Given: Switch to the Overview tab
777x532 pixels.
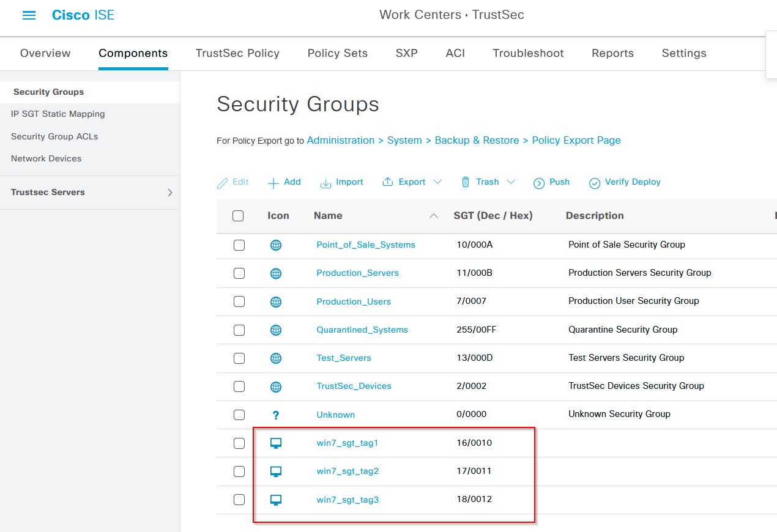Looking at the screenshot, I should pos(45,53).
